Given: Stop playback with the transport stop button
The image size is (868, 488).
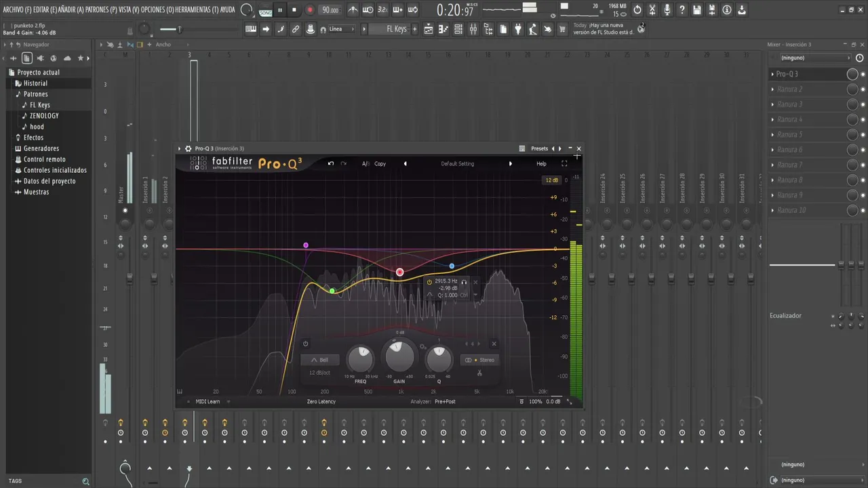Looking at the screenshot, I should 294,10.
